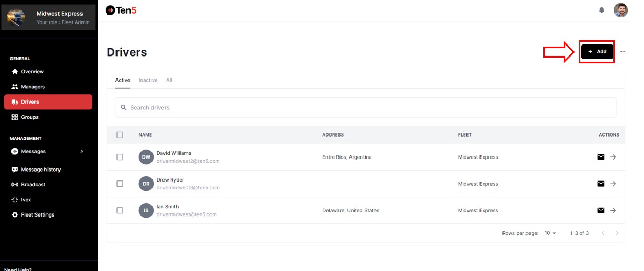Expand the Messages submenu chevron
644x271 pixels.
pos(81,152)
